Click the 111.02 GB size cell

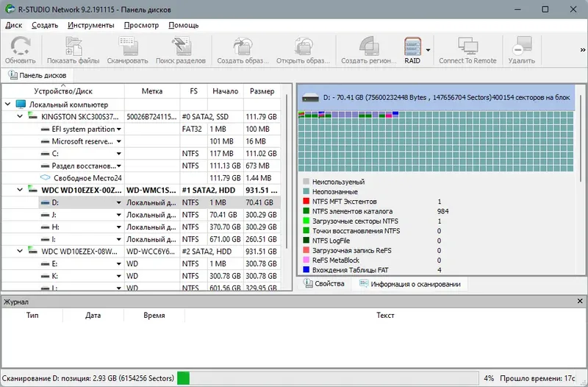click(x=262, y=154)
